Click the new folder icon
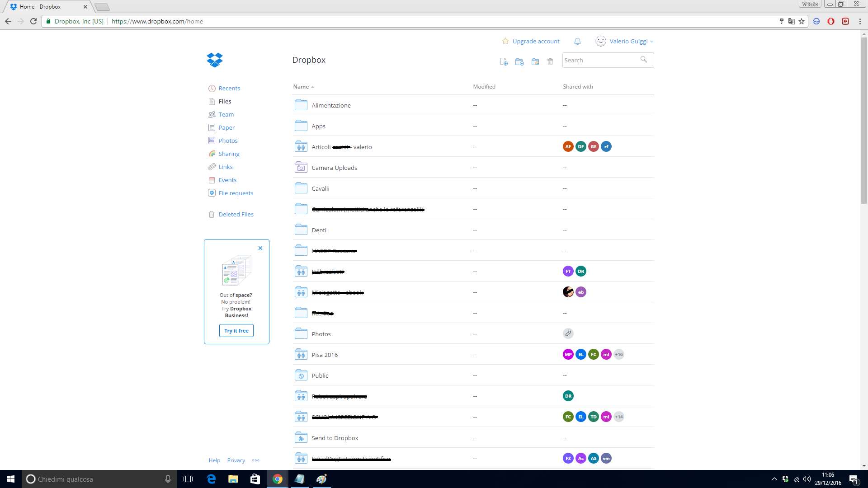This screenshot has height=488, width=868. 519,61
